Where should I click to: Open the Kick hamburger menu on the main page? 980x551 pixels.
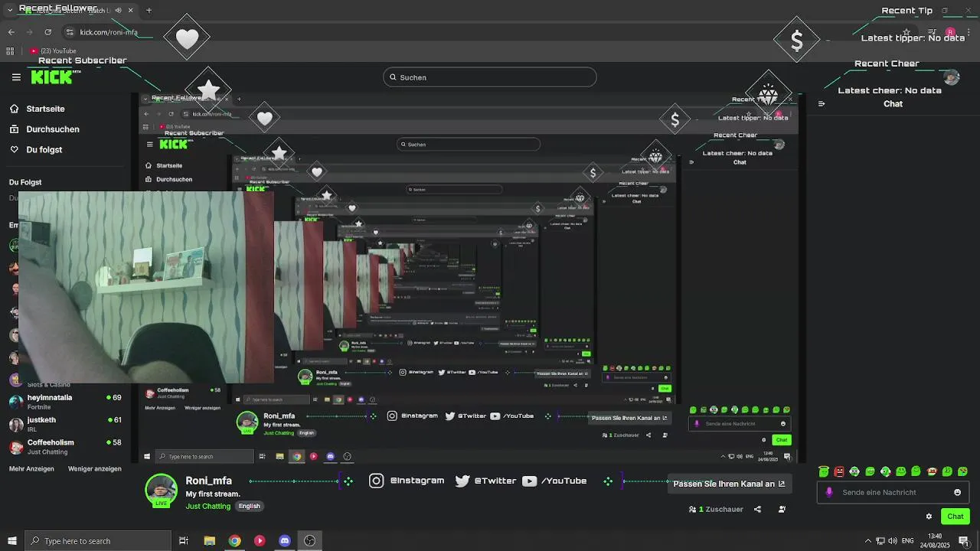pos(16,77)
